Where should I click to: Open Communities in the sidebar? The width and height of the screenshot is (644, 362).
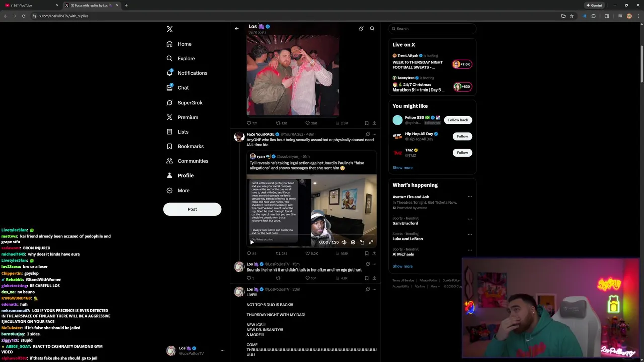(187, 161)
